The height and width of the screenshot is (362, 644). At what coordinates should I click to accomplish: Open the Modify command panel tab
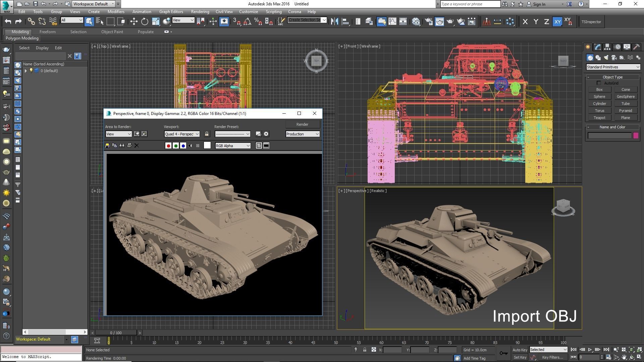tap(598, 47)
